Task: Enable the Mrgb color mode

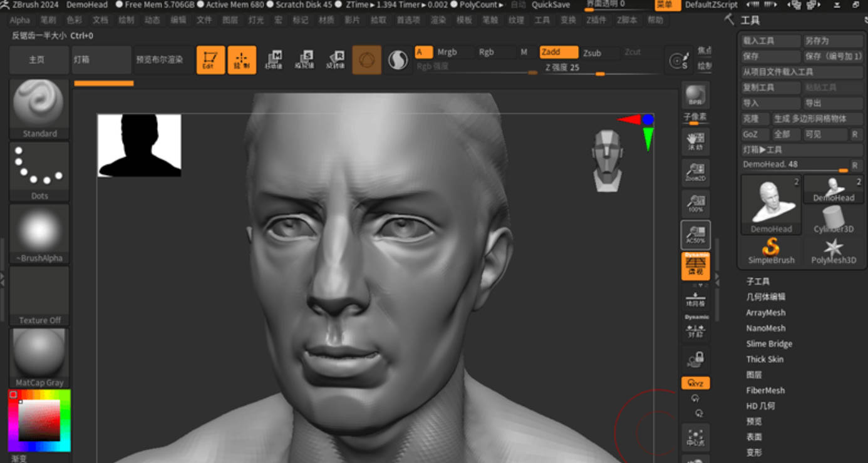Action: click(447, 53)
